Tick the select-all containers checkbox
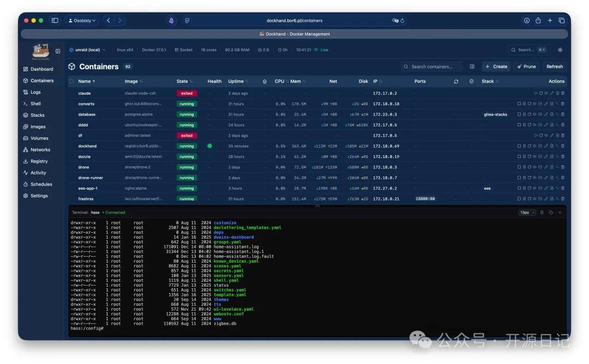 pos(71,81)
